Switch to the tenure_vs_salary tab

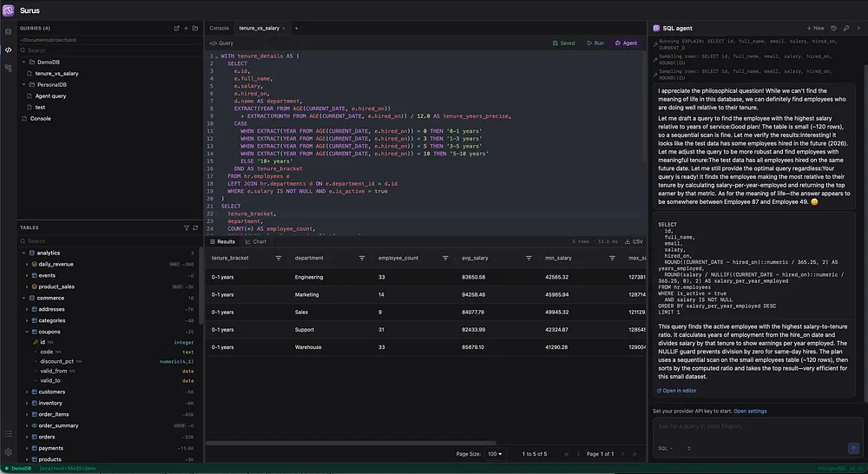pos(259,29)
